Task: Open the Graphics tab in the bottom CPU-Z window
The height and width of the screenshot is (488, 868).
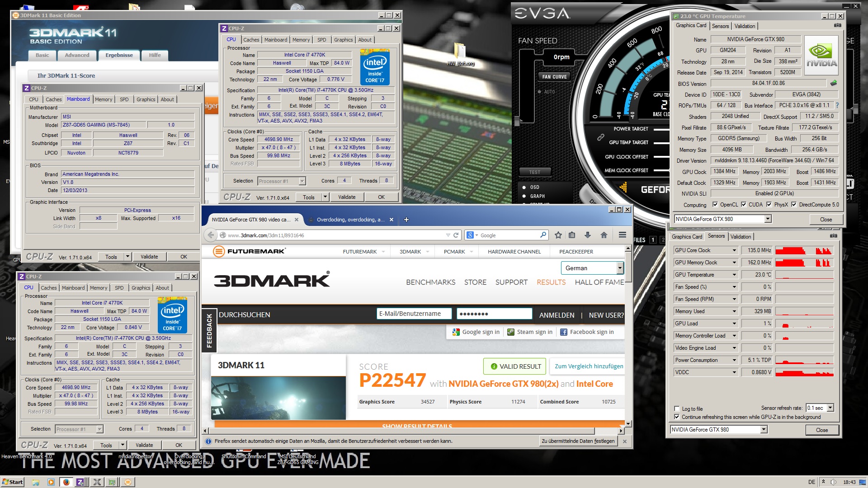Action: [141, 288]
